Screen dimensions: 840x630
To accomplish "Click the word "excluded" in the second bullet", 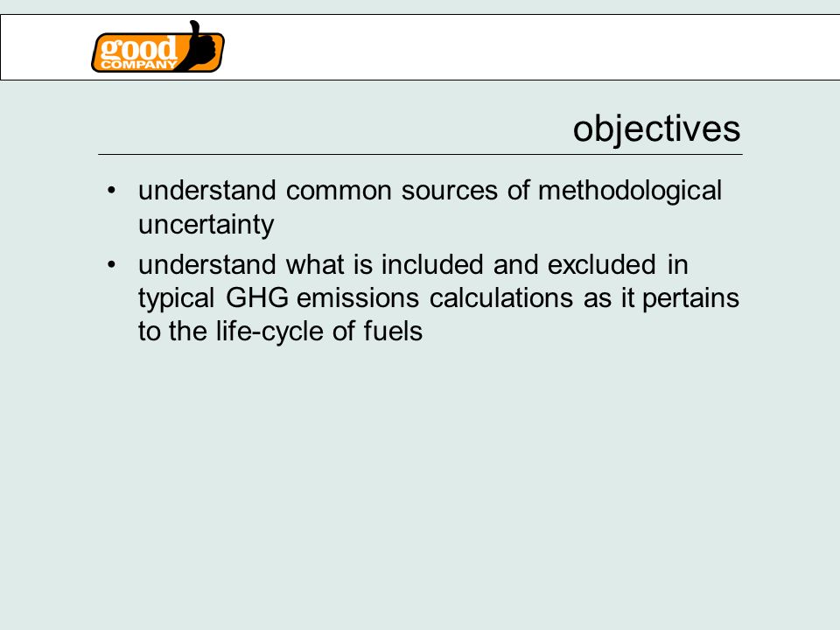I will [x=602, y=265].
